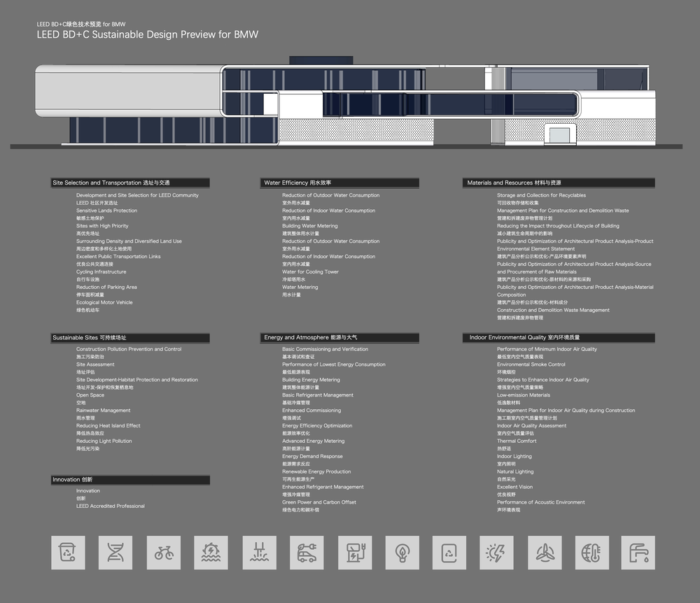Click the wind turbine icon
The image size is (700, 603).
545,553
